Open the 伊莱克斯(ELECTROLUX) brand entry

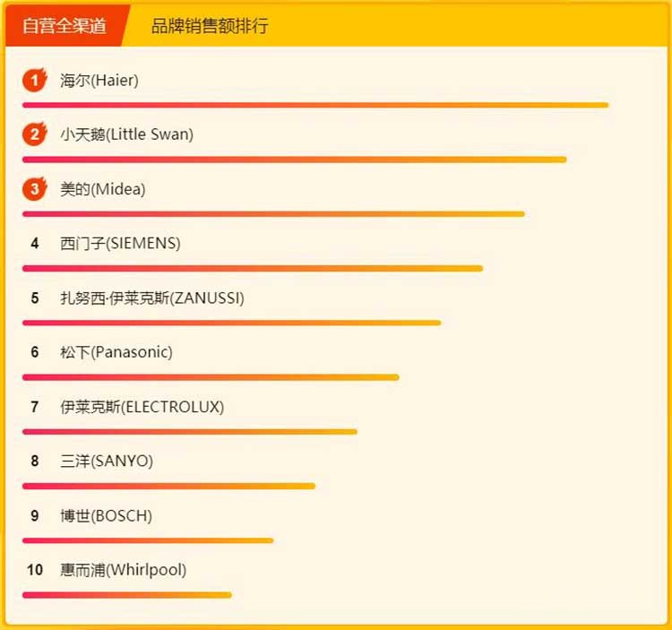pyautogui.click(x=142, y=407)
